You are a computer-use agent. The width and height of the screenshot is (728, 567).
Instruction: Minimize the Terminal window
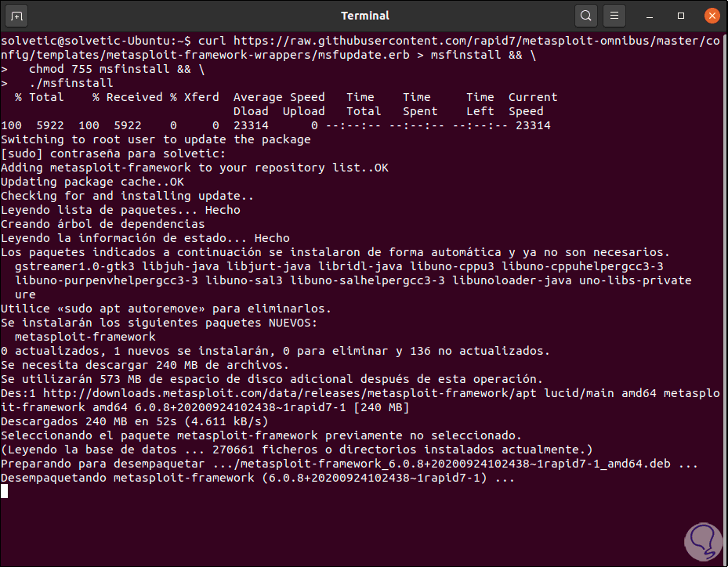pyautogui.click(x=650, y=16)
